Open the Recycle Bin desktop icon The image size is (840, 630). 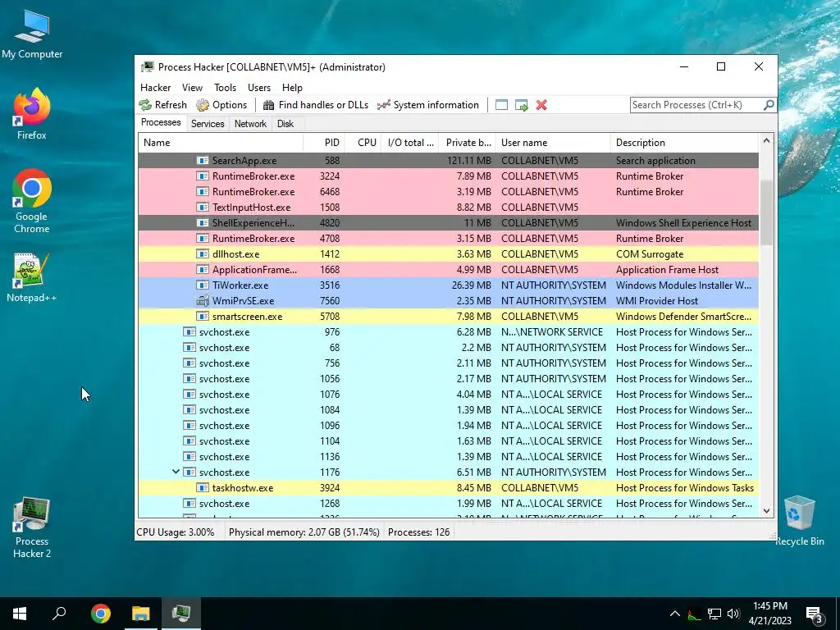[799, 521]
